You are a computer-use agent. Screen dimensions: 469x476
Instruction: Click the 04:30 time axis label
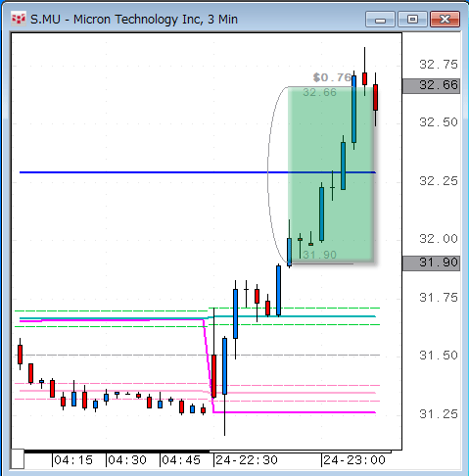point(127,460)
